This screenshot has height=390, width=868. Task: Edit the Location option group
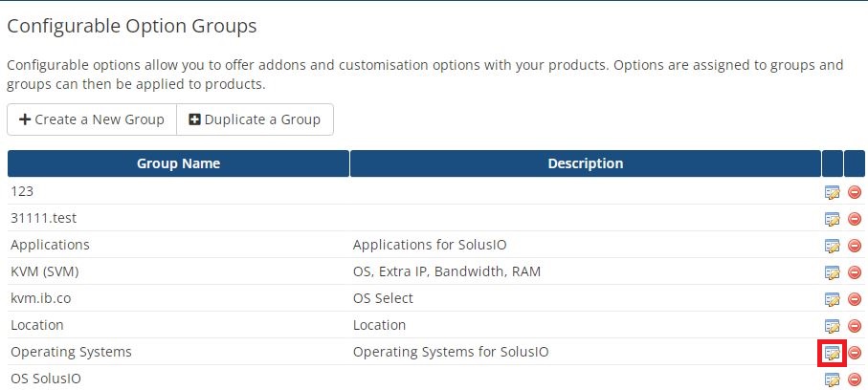click(833, 326)
